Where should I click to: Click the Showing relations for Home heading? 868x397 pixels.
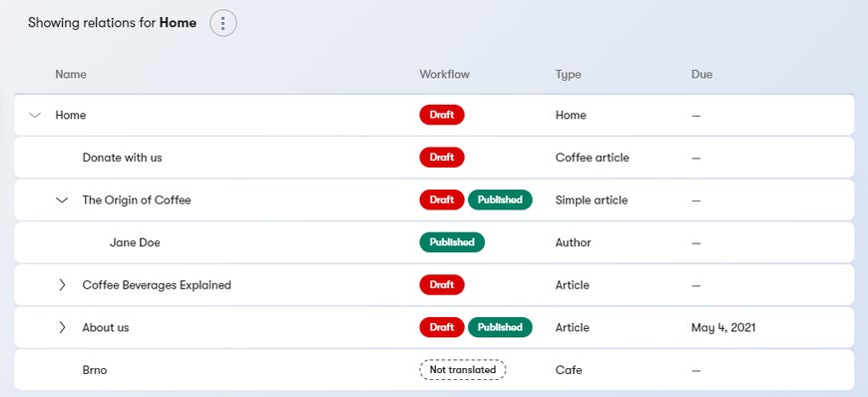[113, 23]
